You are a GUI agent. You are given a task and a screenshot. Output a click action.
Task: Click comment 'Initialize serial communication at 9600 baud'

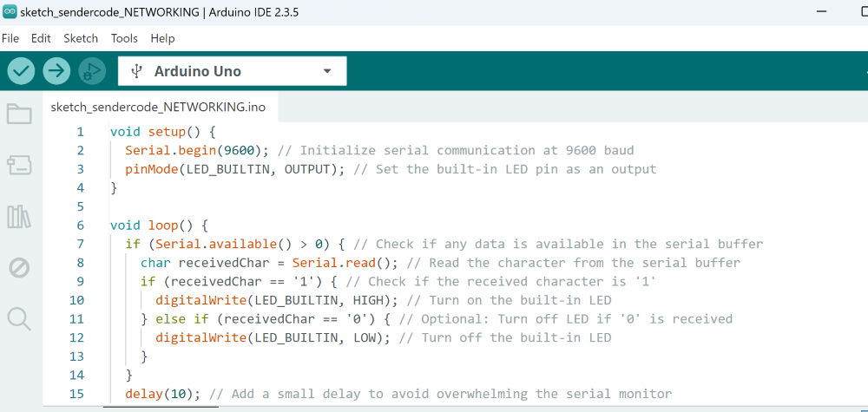point(467,150)
